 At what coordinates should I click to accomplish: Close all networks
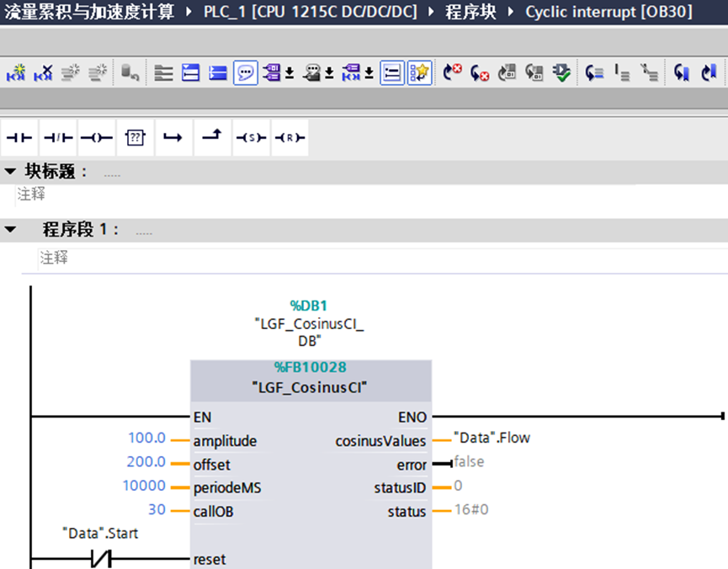coord(218,72)
